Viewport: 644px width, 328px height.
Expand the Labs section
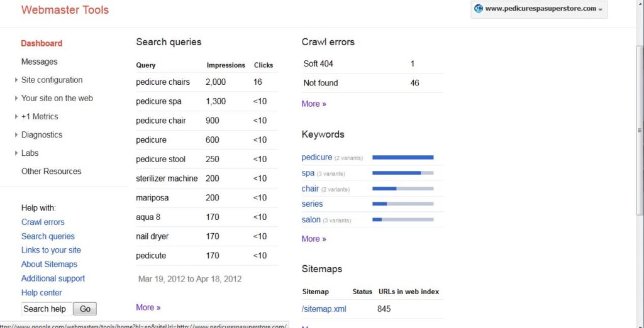[16, 153]
